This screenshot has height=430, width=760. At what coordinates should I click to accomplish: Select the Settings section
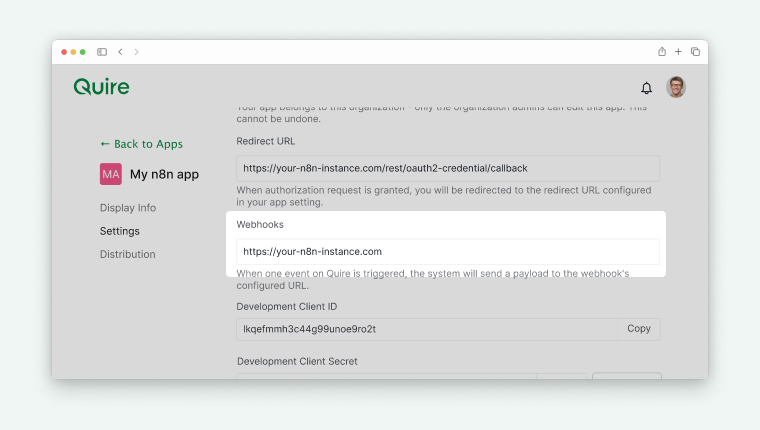point(120,231)
